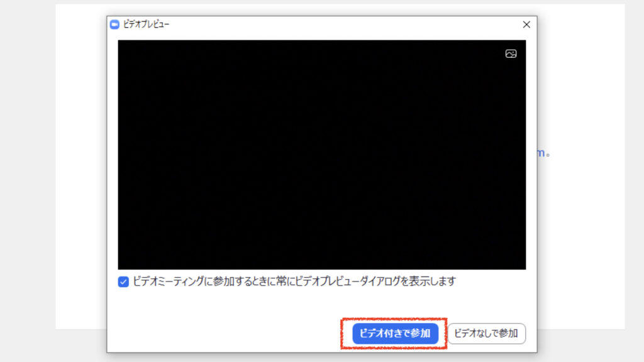Screen dimensions: 644x362
Task: Click the Zoom logo in title bar
Action: 114,25
